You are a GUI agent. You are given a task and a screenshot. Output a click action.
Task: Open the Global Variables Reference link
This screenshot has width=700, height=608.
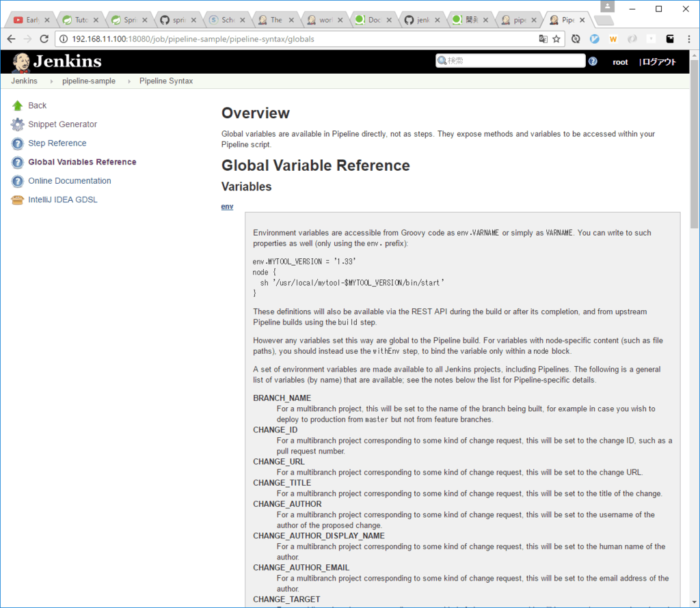82,162
